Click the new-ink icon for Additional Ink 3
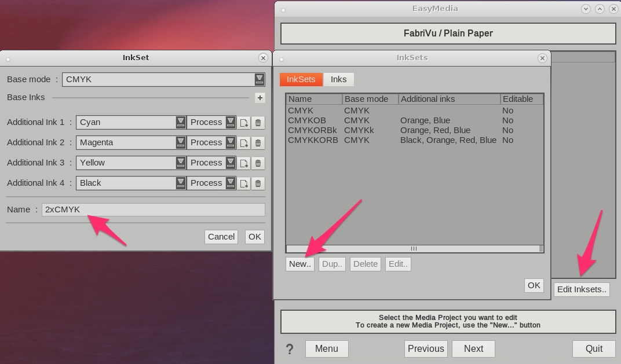Image resolution: width=621 pixels, height=364 pixels. coord(244,163)
